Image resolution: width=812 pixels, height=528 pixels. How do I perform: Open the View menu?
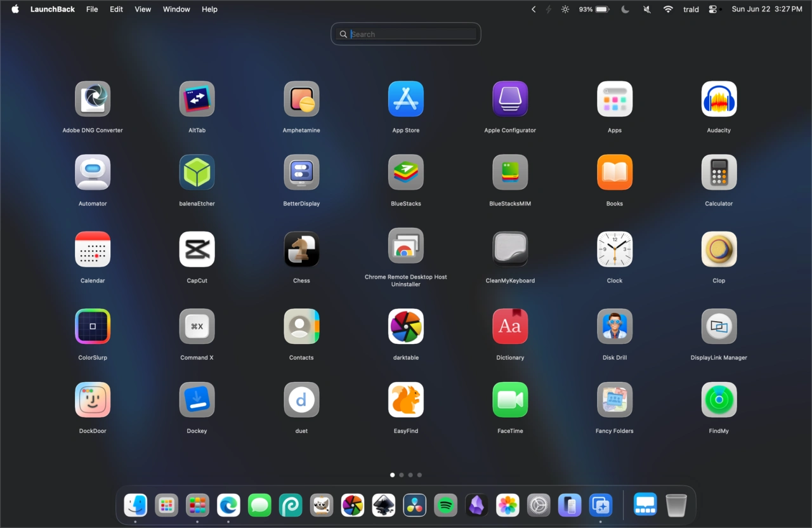point(143,10)
